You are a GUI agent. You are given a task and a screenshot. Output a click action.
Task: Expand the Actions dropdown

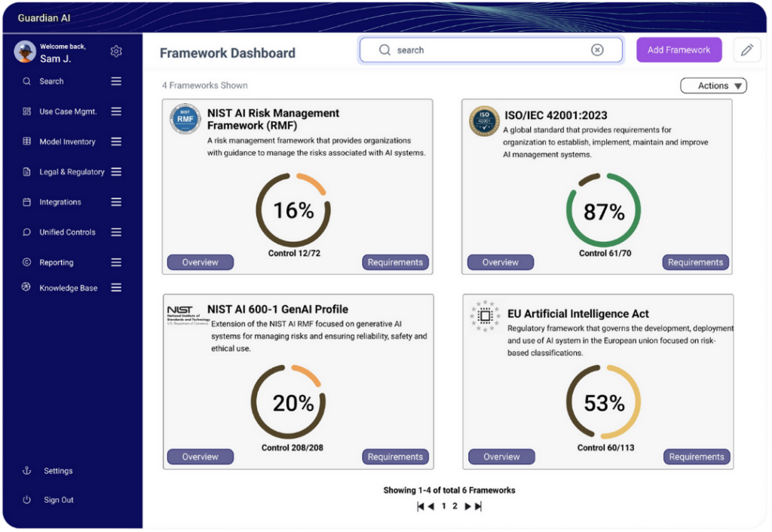click(713, 85)
